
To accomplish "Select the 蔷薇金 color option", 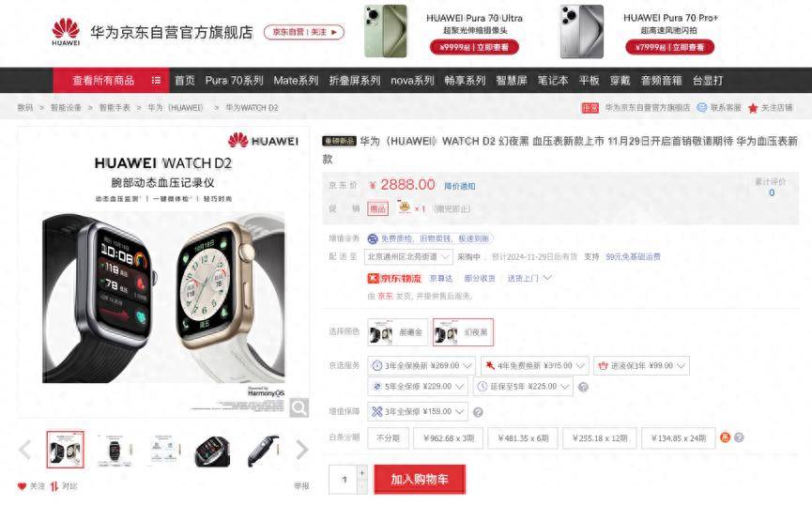I will click(x=398, y=332).
